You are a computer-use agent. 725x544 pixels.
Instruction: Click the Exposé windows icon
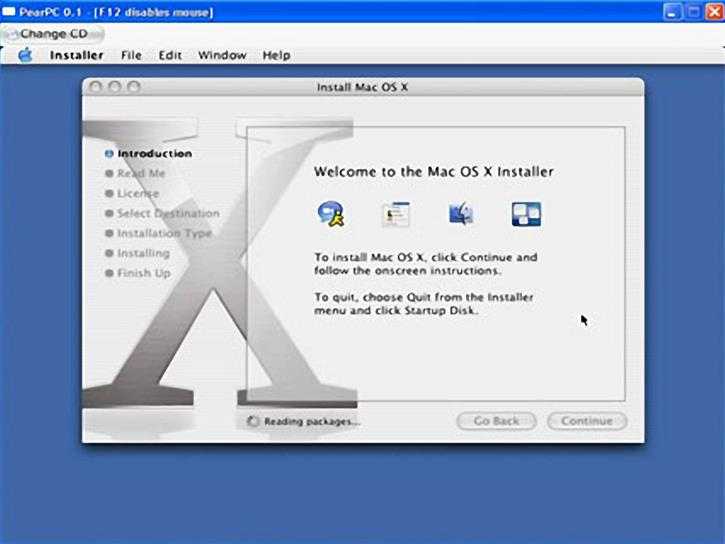coord(526,214)
